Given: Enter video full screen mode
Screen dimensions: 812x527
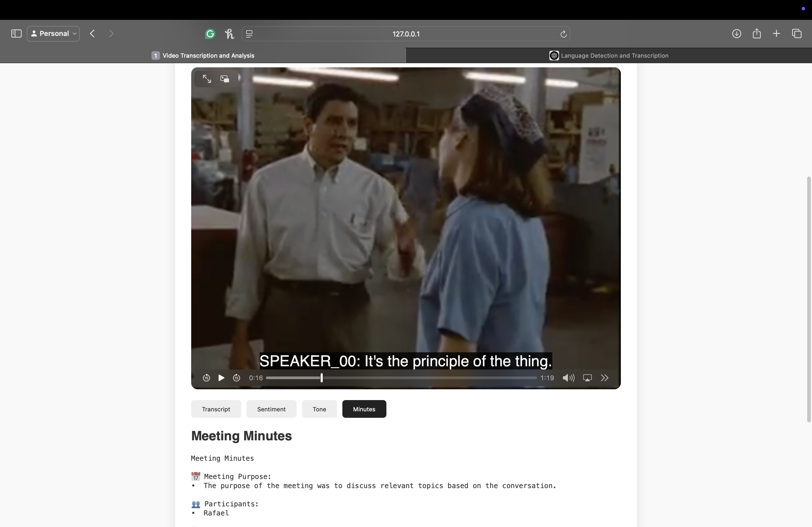Looking at the screenshot, I should pyautogui.click(x=207, y=79).
